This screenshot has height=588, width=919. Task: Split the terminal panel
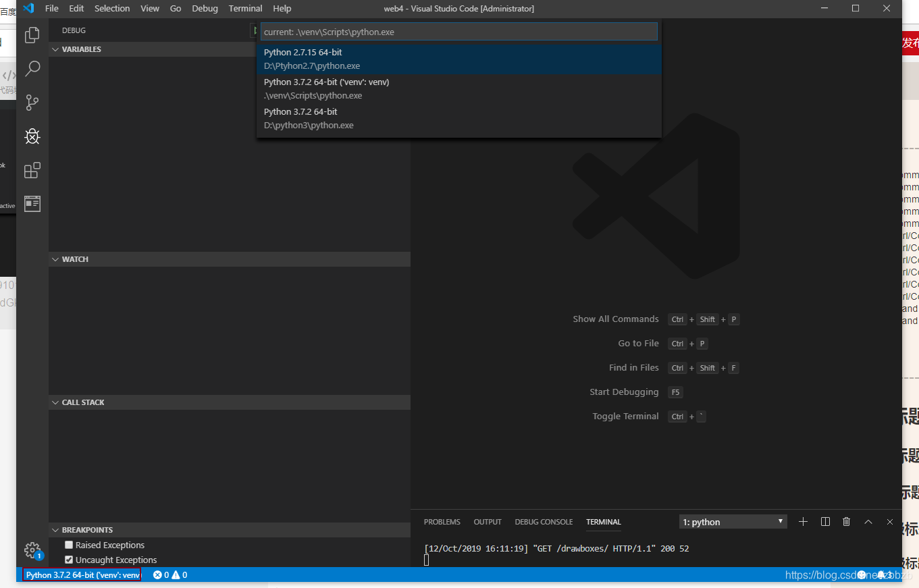pyautogui.click(x=825, y=522)
